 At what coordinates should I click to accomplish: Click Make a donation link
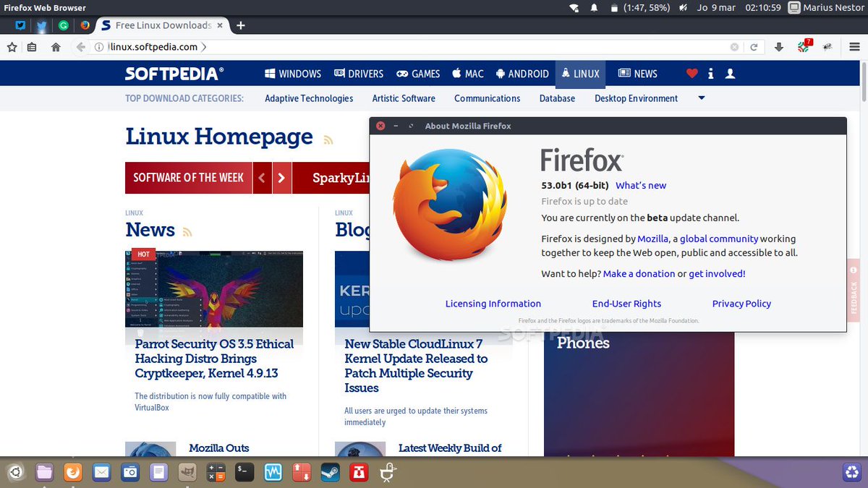click(639, 273)
